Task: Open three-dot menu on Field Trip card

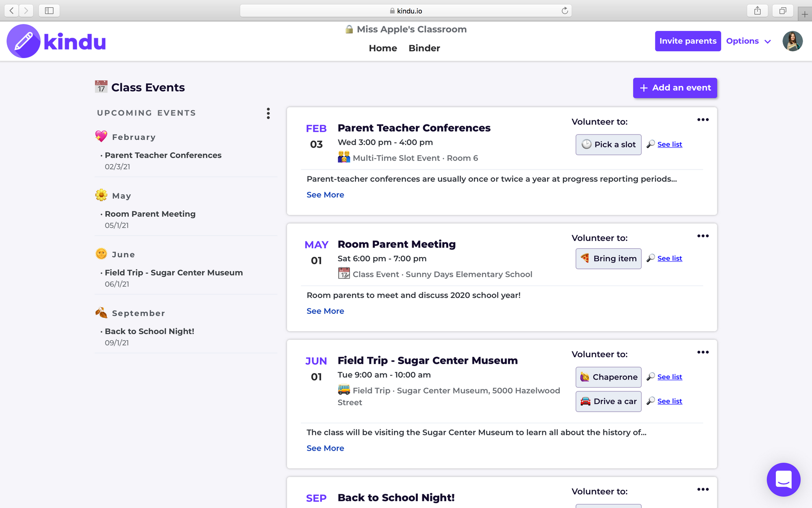Action: pos(703,352)
